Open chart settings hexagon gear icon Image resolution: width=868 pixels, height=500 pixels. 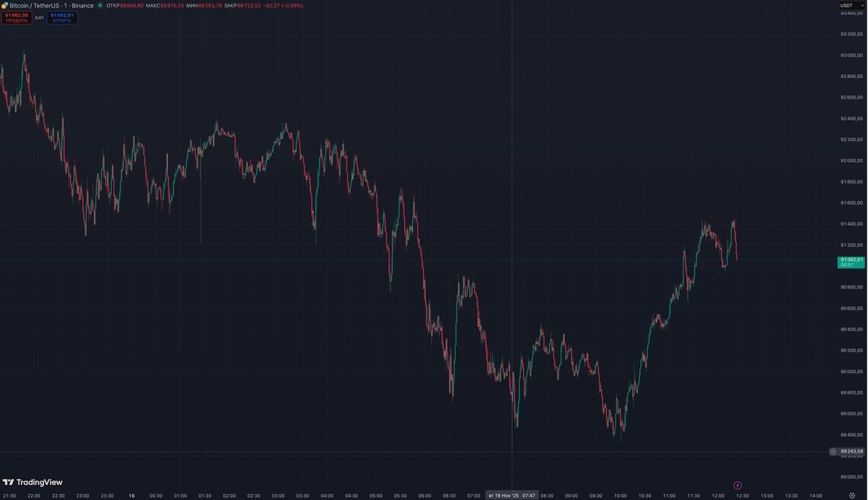click(x=852, y=496)
